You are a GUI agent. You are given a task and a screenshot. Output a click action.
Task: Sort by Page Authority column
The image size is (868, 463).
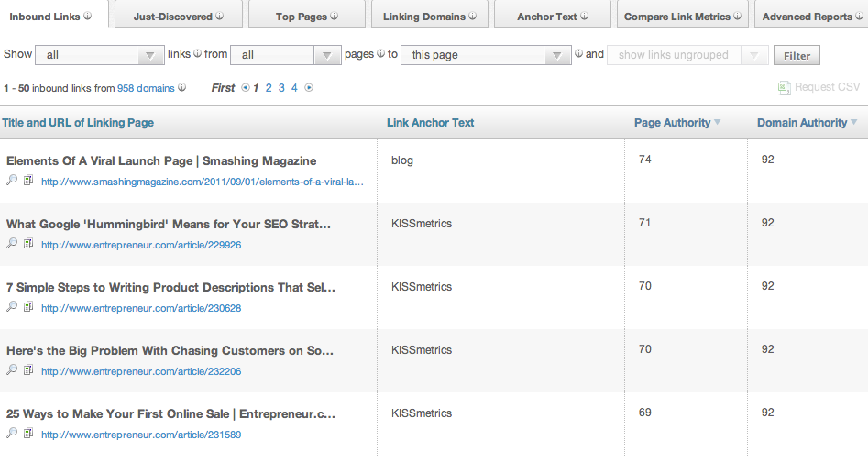tap(677, 122)
